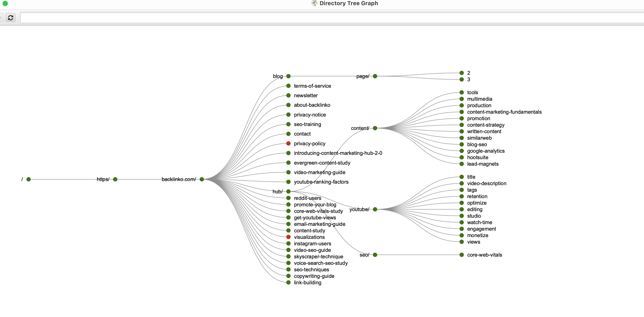Select the video-marketing-guide node
The height and width of the screenshot is (317, 644).
click(x=288, y=172)
